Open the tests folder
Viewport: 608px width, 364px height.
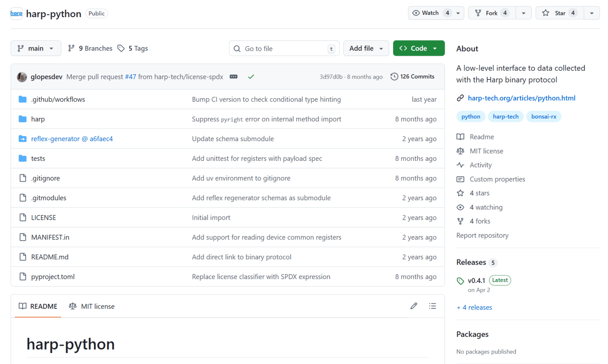[38, 158]
